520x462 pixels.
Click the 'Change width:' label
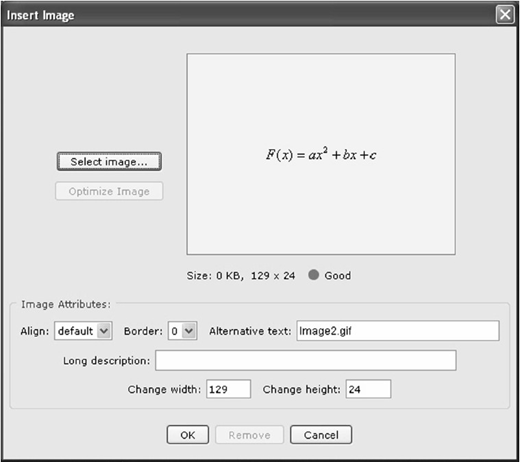coord(164,389)
